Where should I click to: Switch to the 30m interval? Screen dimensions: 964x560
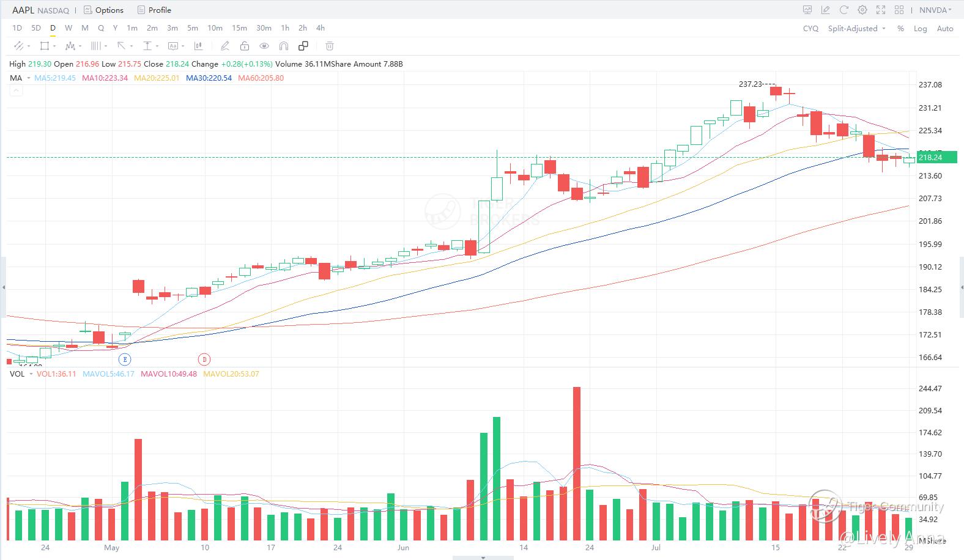[x=264, y=28]
